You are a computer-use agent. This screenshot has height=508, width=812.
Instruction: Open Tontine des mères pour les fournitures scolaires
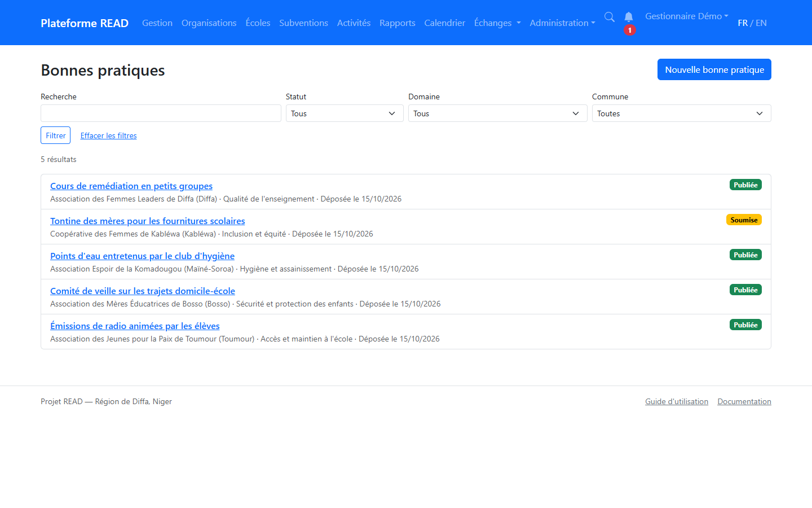148,221
